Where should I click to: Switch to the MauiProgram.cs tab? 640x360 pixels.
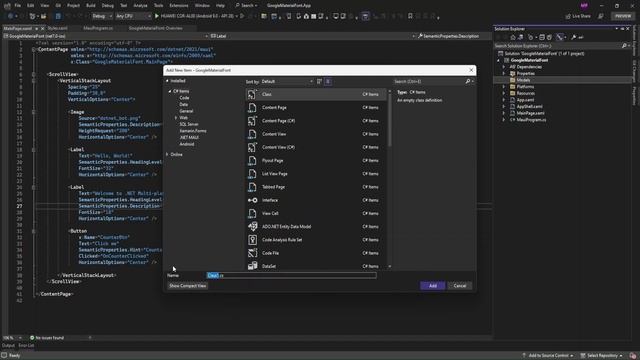click(98, 29)
